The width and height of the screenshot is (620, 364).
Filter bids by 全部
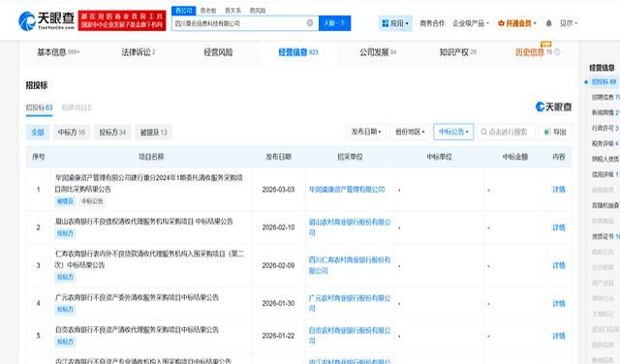point(38,132)
